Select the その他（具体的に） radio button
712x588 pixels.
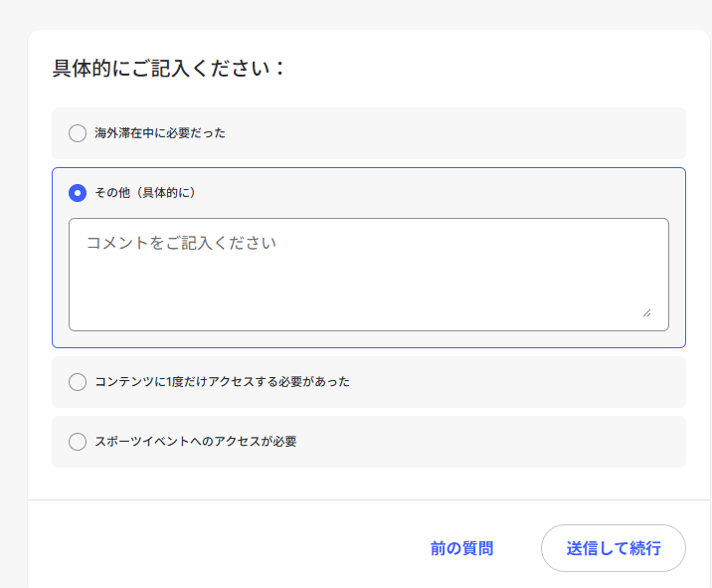pyautogui.click(x=78, y=193)
